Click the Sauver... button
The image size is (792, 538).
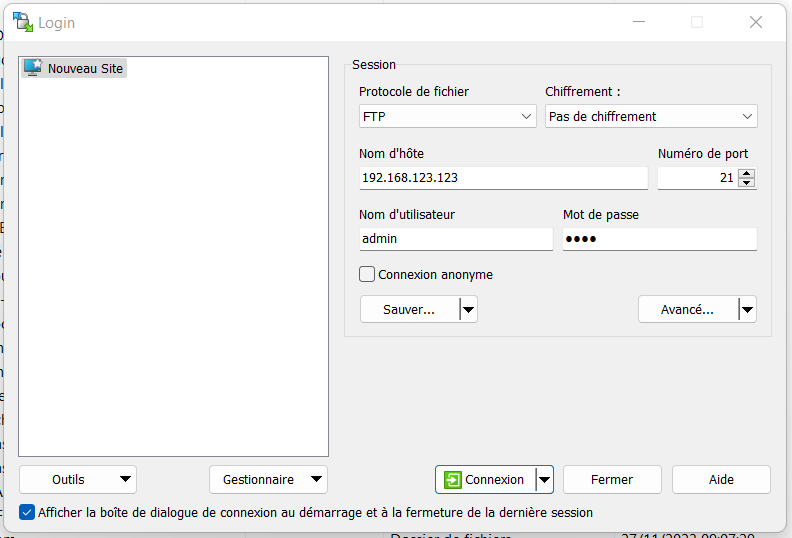409,310
